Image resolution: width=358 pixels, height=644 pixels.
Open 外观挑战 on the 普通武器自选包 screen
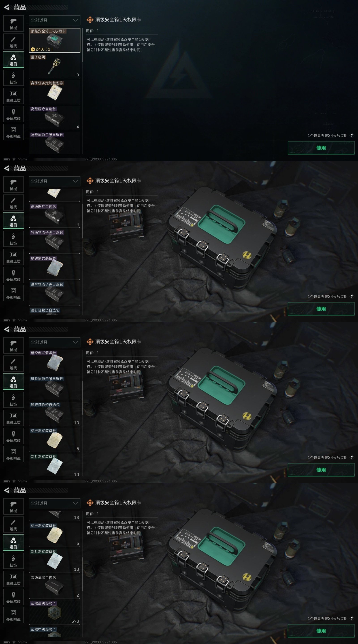pyautogui.click(x=13, y=615)
